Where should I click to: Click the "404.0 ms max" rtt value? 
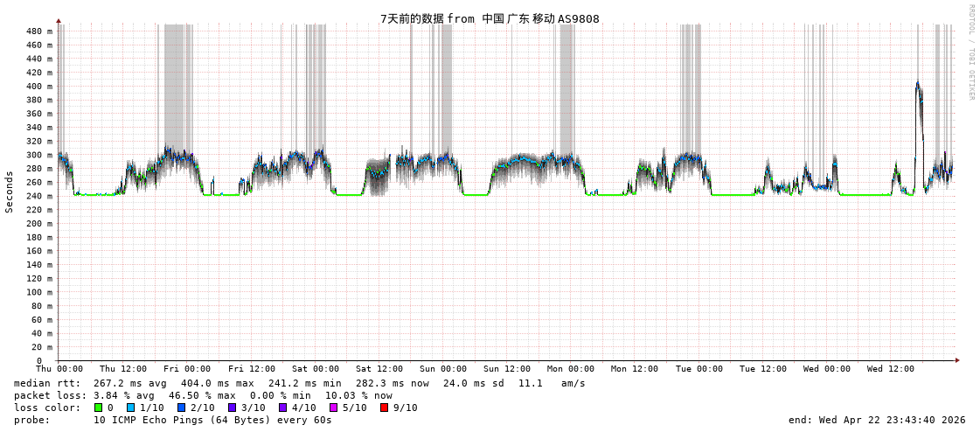[218, 383]
